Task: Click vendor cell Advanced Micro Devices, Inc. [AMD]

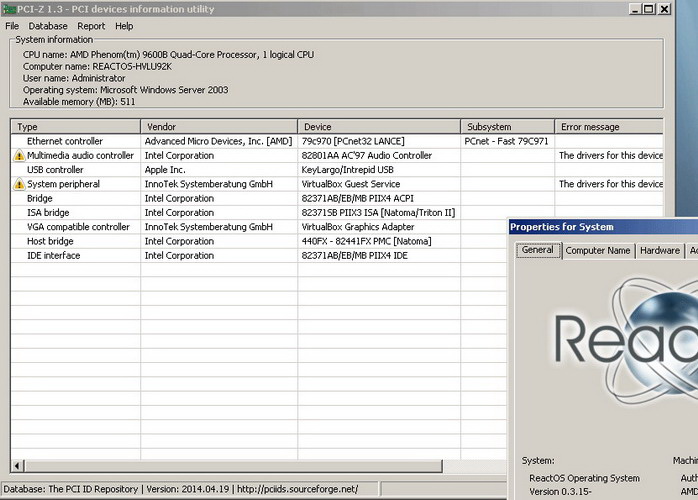Action: pyautogui.click(x=218, y=142)
